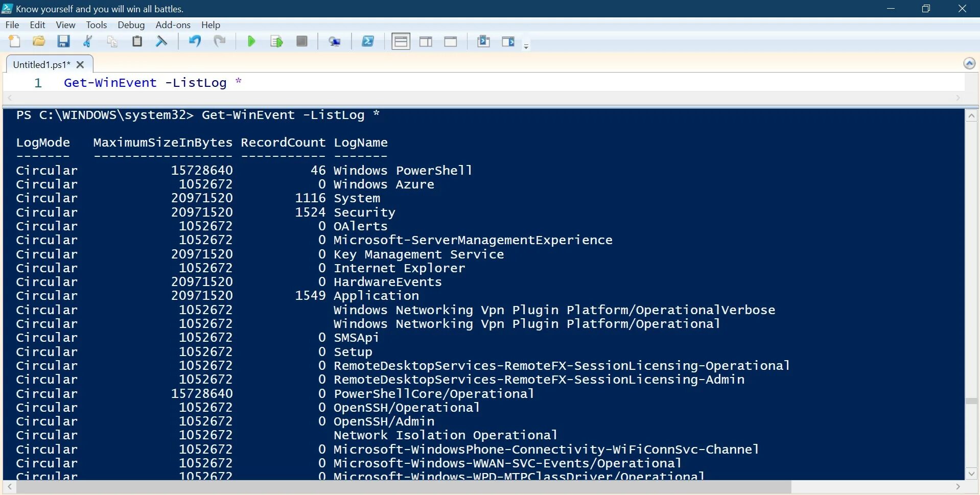Toggle Show Script Pane Maximized
Image resolution: width=980 pixels, height=495 pixels.
(x=451, y=41)
